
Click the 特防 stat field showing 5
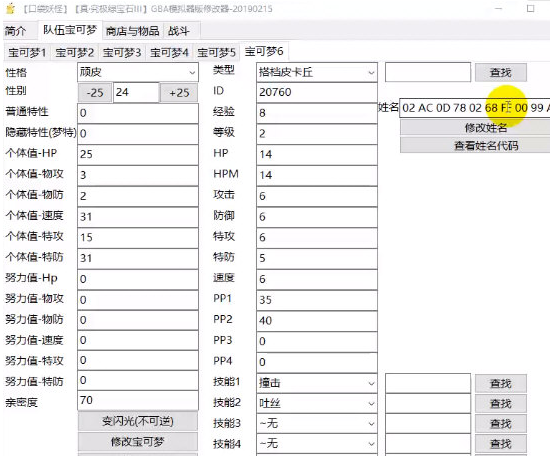pyautogui.click(x=317, y=258)
